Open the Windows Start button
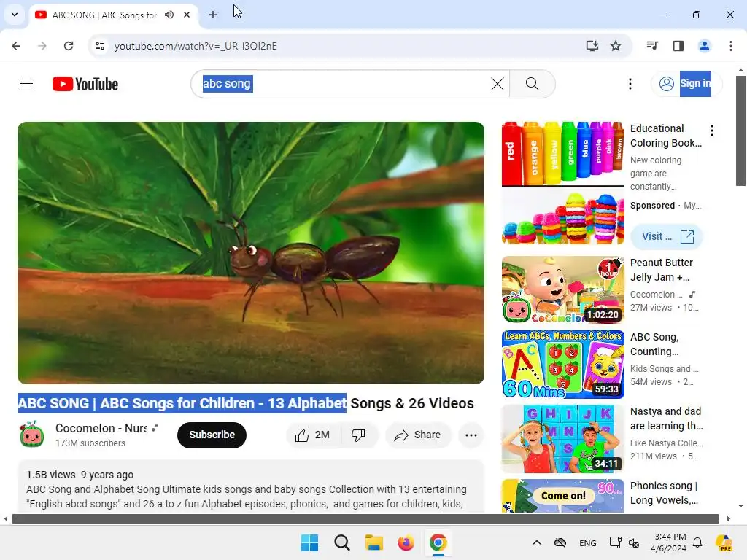Viewport: 747px width, 560px height. (x=309, y=542)
